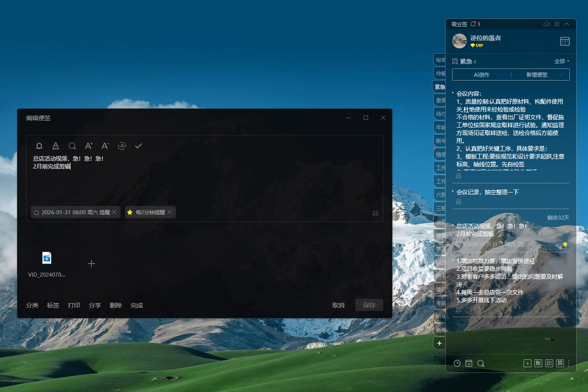Switch to the 紧急 category tab
Screen dimensions: 588x392
(439, 86)
